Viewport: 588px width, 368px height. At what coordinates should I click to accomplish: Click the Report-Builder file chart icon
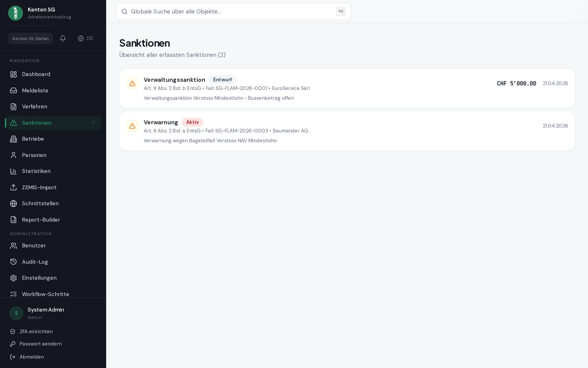(x=13, y=220)
